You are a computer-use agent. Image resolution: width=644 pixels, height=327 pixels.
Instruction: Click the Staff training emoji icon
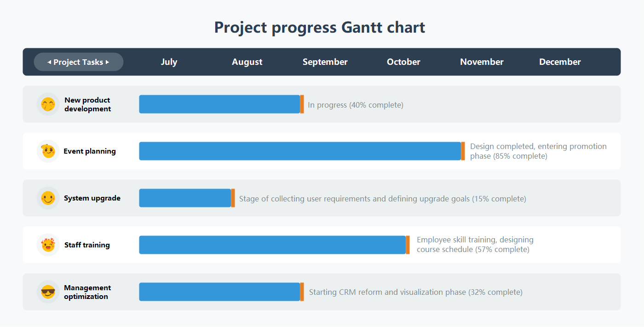pyautogui.click(x=48, y=245)
